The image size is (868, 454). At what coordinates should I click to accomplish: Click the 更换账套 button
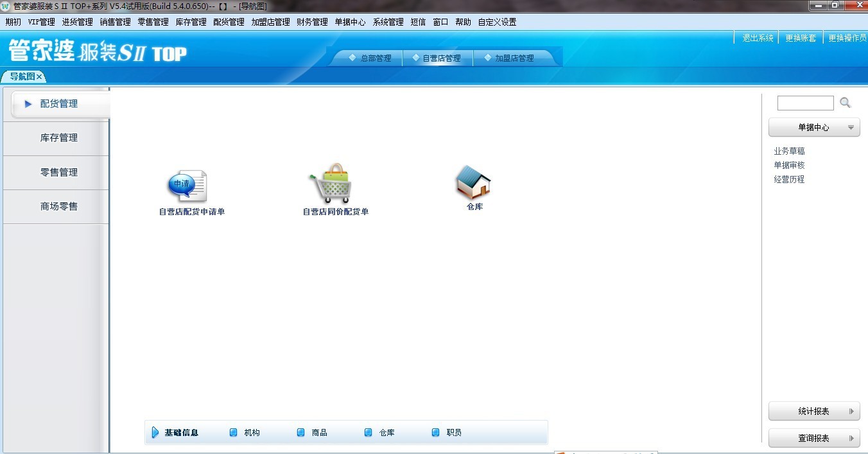point(801,38)
